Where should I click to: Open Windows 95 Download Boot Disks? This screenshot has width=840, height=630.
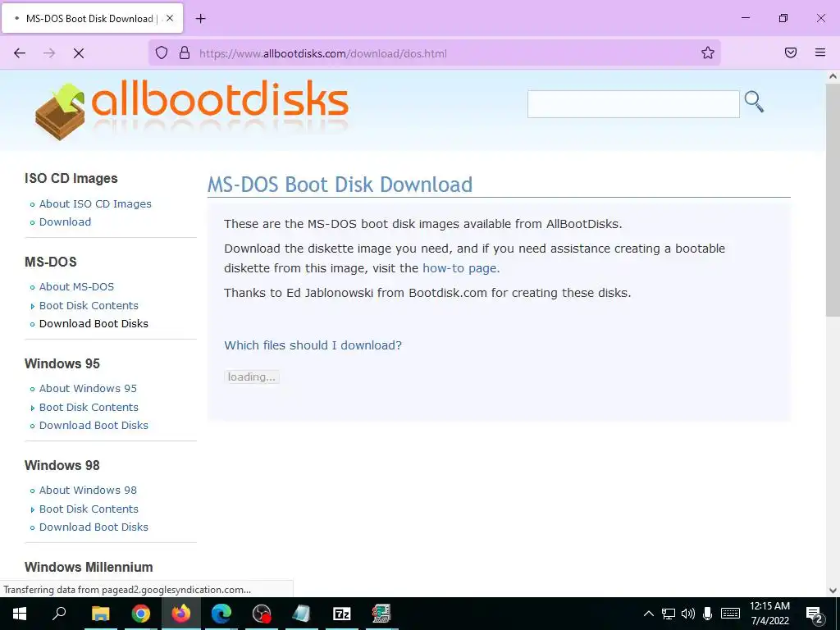[94, 426]
